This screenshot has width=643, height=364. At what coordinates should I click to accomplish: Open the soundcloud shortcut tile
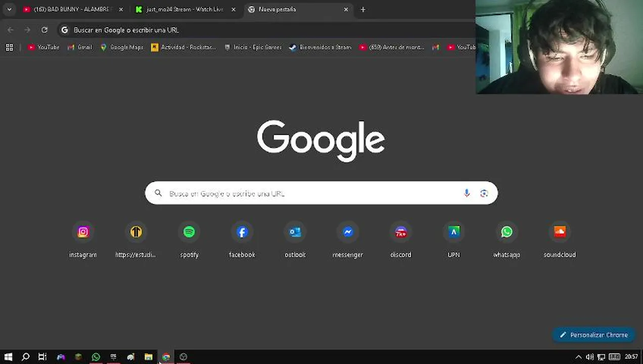[560, 241]
